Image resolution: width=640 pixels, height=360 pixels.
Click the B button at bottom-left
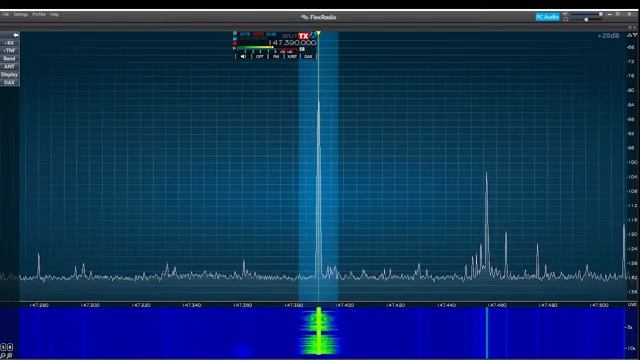10,347
